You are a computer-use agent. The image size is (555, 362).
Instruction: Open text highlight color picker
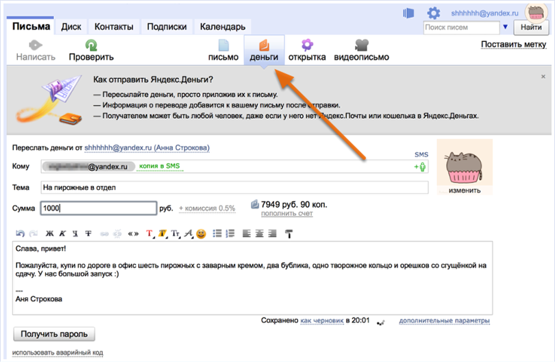point(162,234)
